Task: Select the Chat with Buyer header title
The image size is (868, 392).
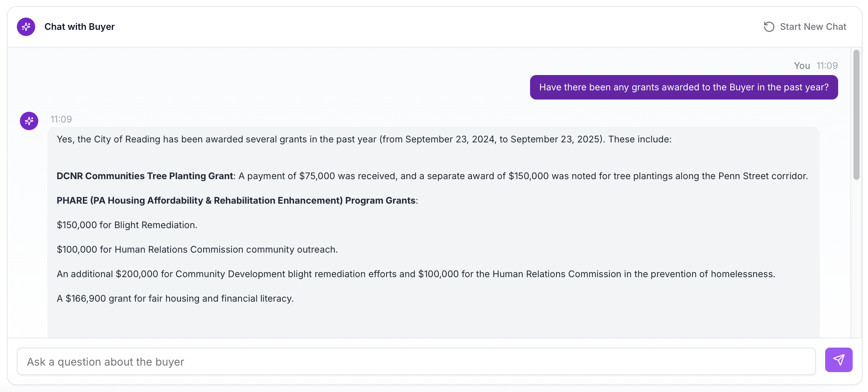Action: [x=80, y=27]
